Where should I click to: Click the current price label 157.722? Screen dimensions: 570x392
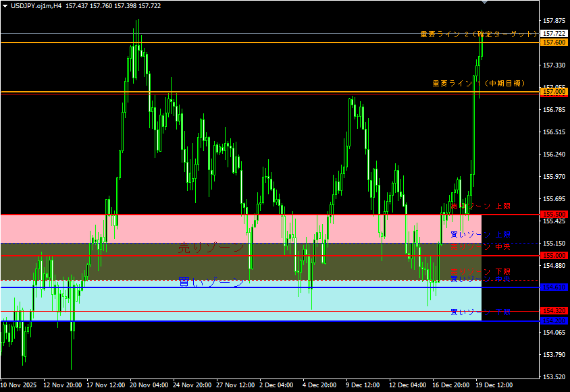[554, 34]
